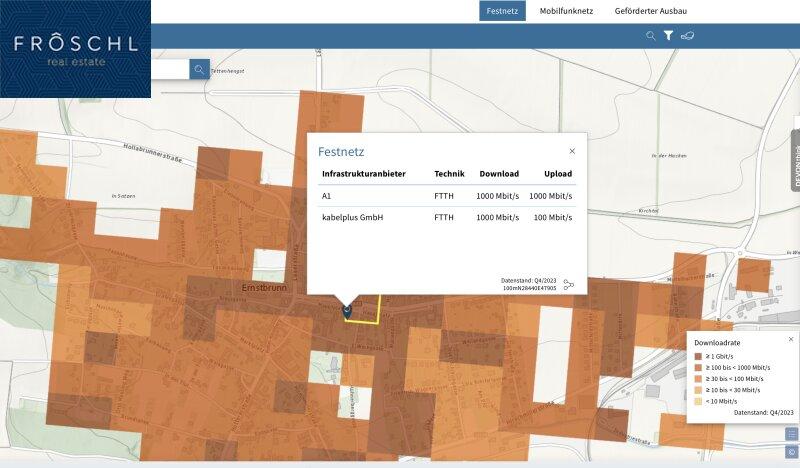Click the Fröschl real estate logo
Viewport: 800px width, 468px height.
click(x=75, y=50)
